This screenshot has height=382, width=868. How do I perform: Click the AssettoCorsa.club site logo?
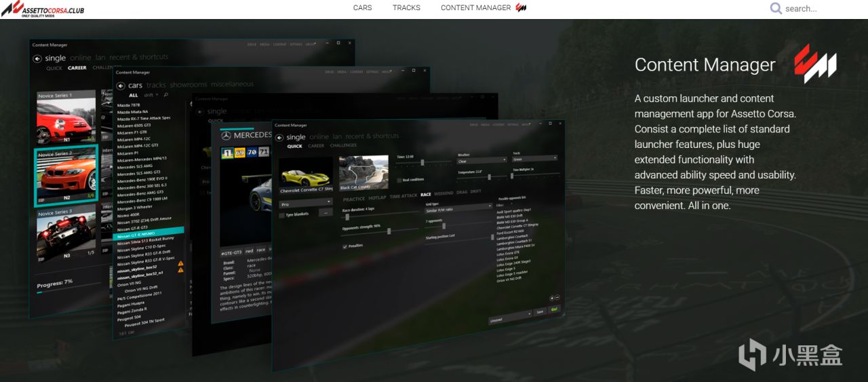43,8
